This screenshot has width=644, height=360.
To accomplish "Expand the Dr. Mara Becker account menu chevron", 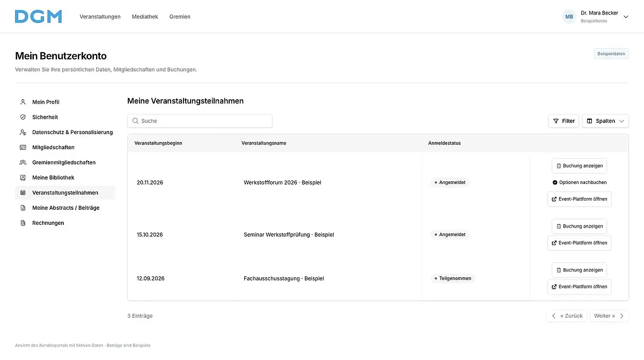I will [626, 17].
